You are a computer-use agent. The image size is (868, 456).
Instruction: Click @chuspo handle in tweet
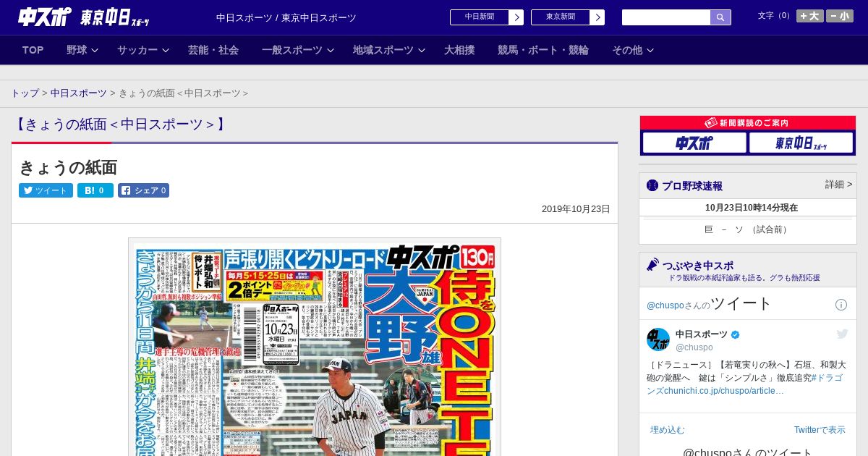[694, 347]
